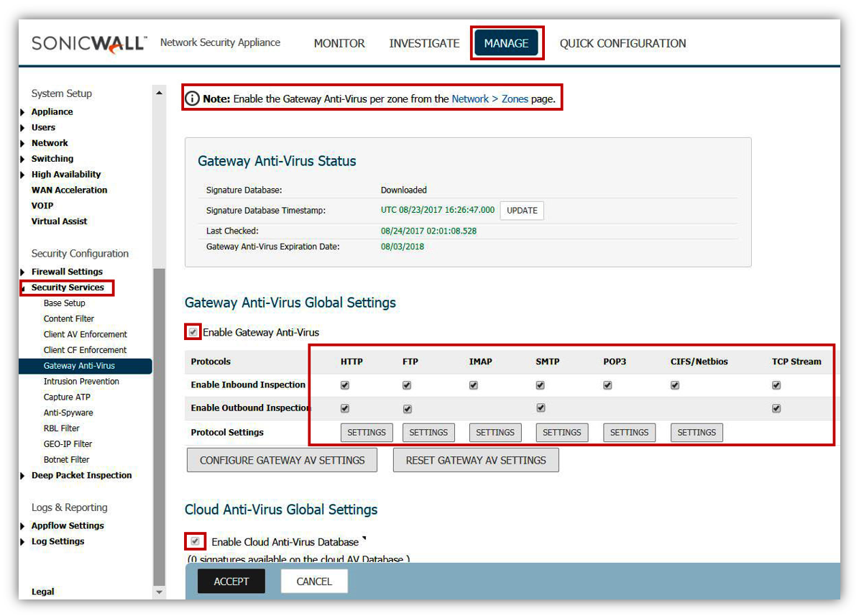Screen dimensions: 864x616
Task: Expand the Appliance section
Action: tap(23, 112)
